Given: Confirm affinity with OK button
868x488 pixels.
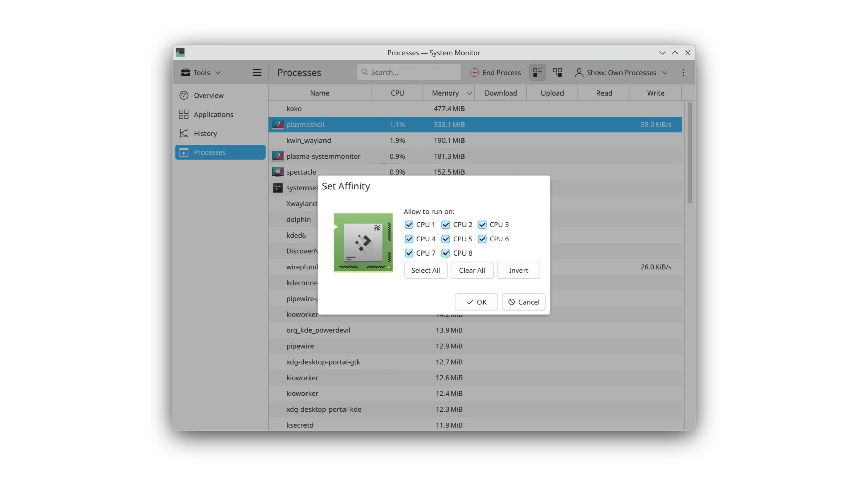Looking at the screenshot, I should pyautogui.click(x=476, y=302).
